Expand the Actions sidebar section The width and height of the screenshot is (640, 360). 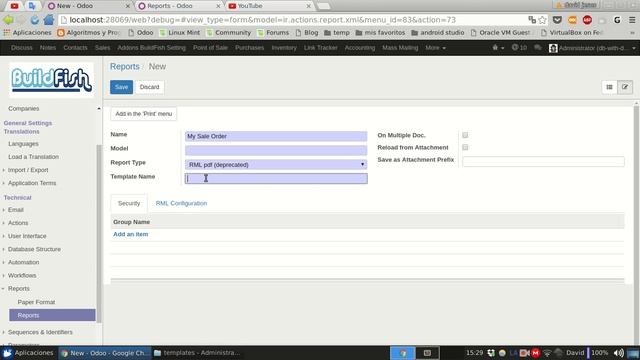18,223
